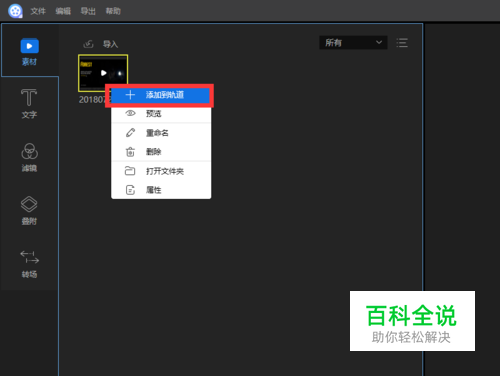This screenshot has width=500, height=376.
Task: Open the 文字 text panel
Action: pyautogui.click(x=29, y=104)
